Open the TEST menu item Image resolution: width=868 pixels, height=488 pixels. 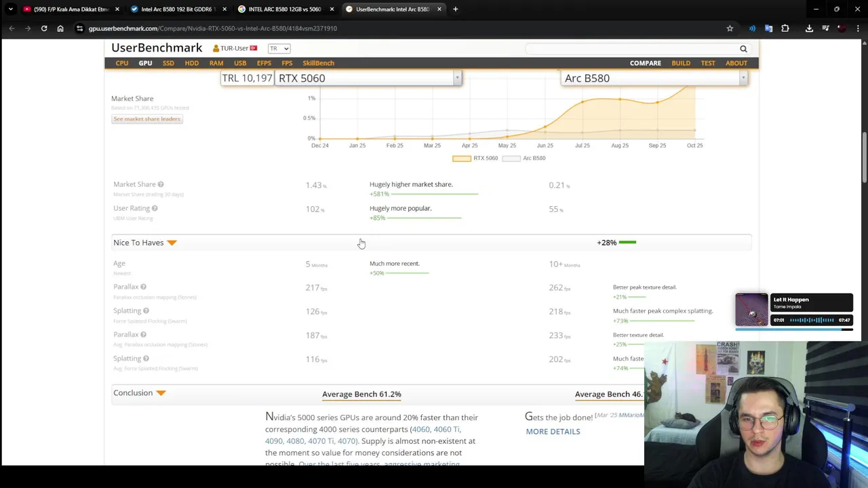(708, 63)
